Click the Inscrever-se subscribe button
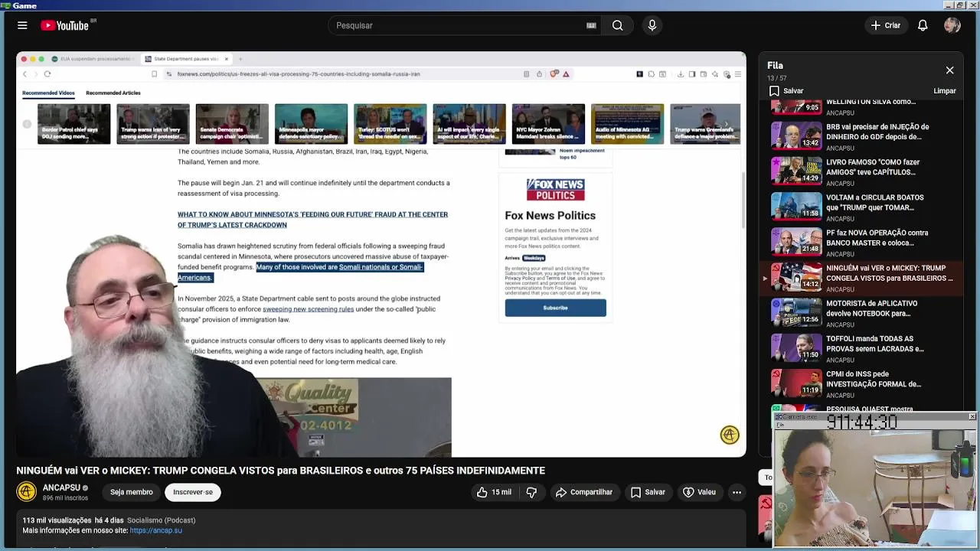The width and height of the screenshot is (980, 551). pyautogui.click(x=193, y=492)
